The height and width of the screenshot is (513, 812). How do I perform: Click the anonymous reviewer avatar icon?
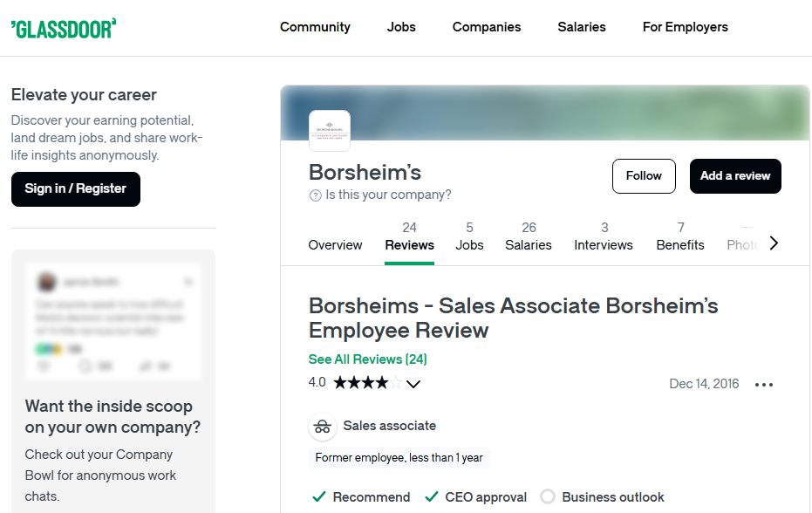pyautogui.click(x=323, y=427)
